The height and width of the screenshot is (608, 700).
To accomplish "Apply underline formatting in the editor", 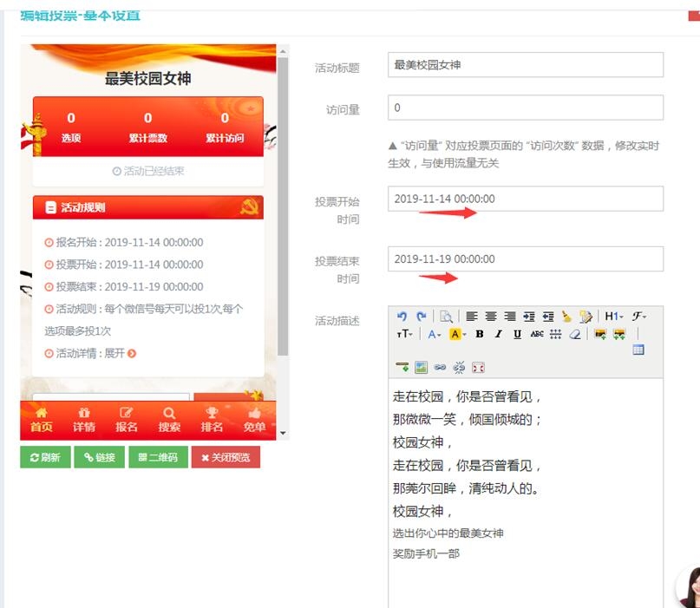I will (x=517, y=334).
